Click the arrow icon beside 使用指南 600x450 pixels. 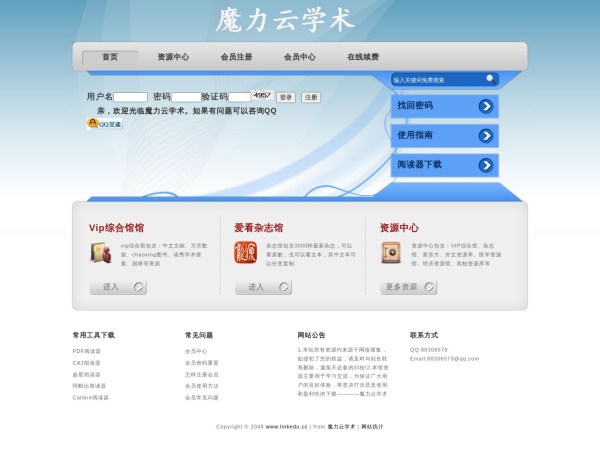point(486,135)
